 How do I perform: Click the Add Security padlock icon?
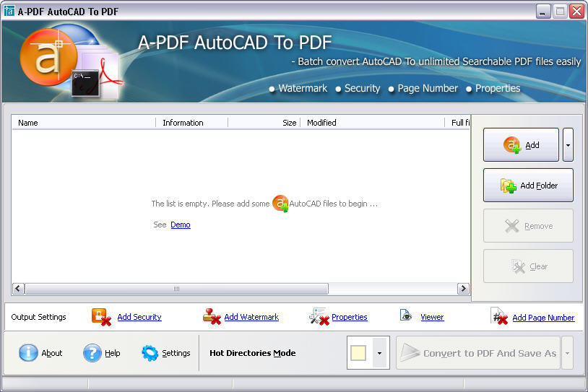[101, 317]
